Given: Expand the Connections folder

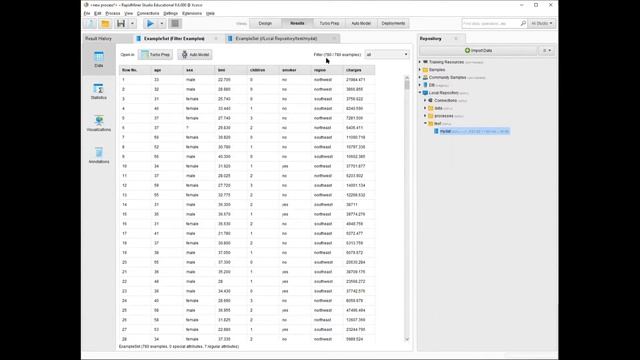Looking at the screenshot, I should [x=425, y=100].
